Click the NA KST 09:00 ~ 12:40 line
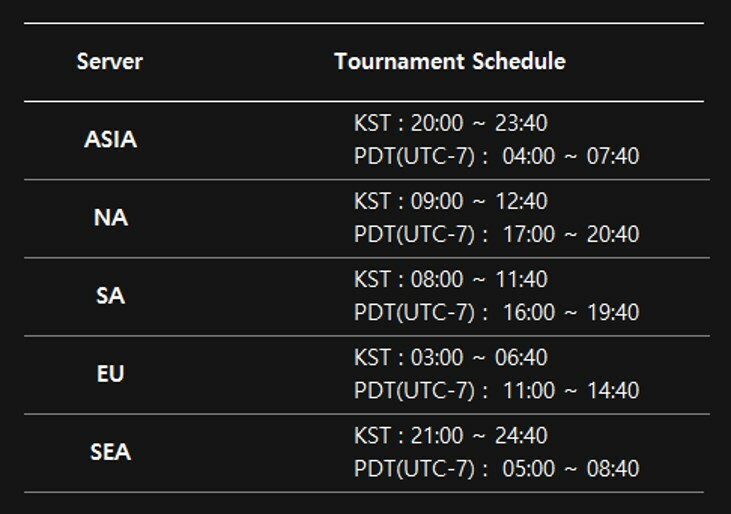 [x=450, y=202]
